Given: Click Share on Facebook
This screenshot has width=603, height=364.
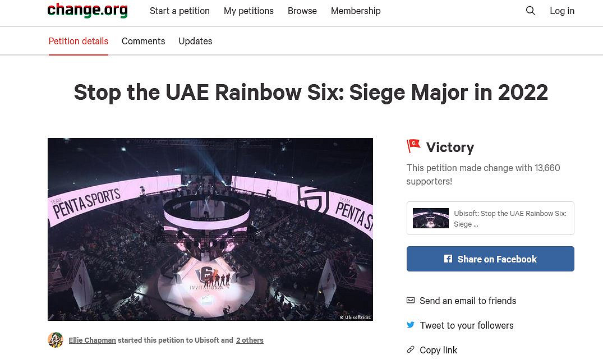Looking at the screenshot, I should point(490,259).
